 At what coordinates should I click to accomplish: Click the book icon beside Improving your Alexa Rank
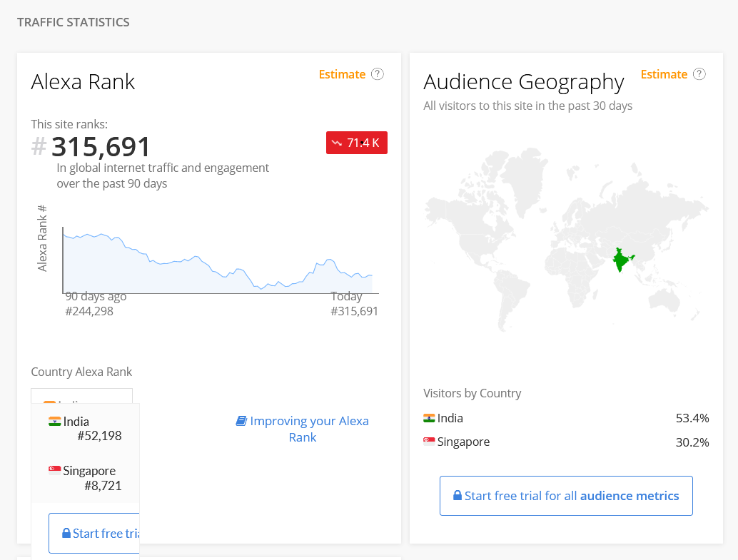click(x=241, y=421)
